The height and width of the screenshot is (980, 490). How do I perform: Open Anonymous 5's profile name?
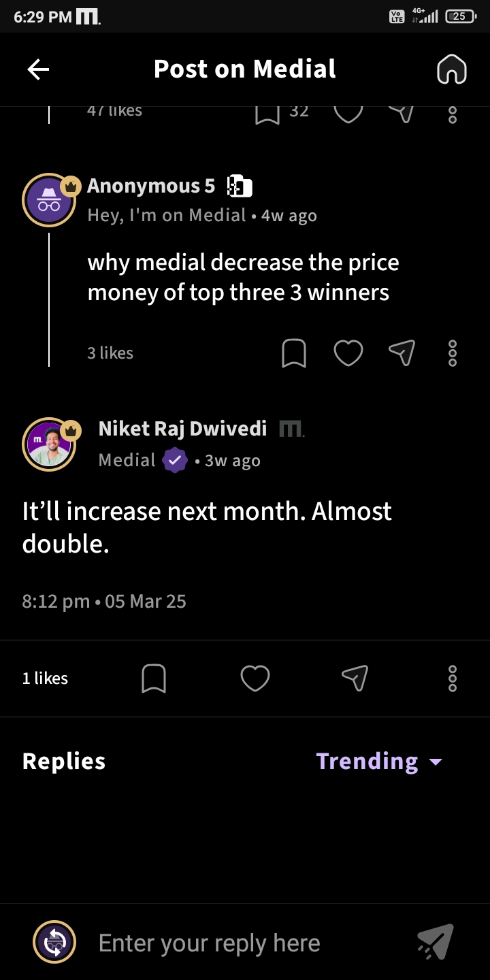tap(151, 186)
